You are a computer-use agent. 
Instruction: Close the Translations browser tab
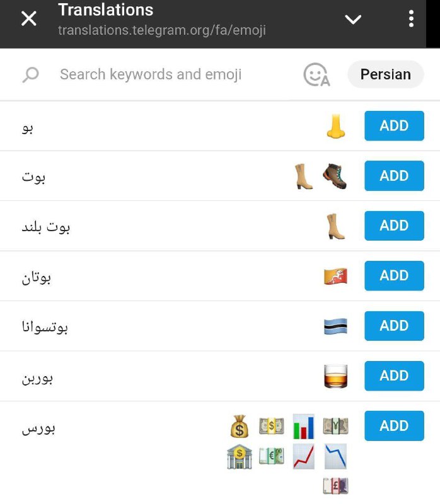point(28,18)
